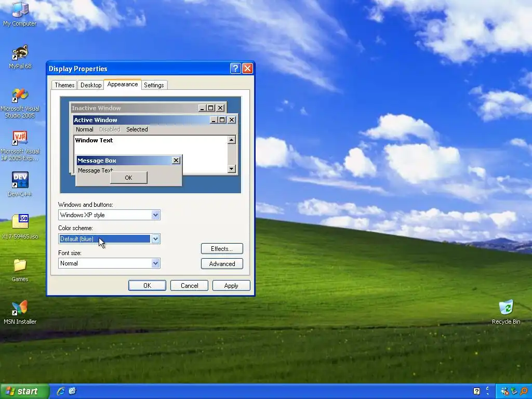Image resolution: width=532 pixels, height=399 pixels.
Task: Click the language bar help question mark icon
Action: coord(477,391)
